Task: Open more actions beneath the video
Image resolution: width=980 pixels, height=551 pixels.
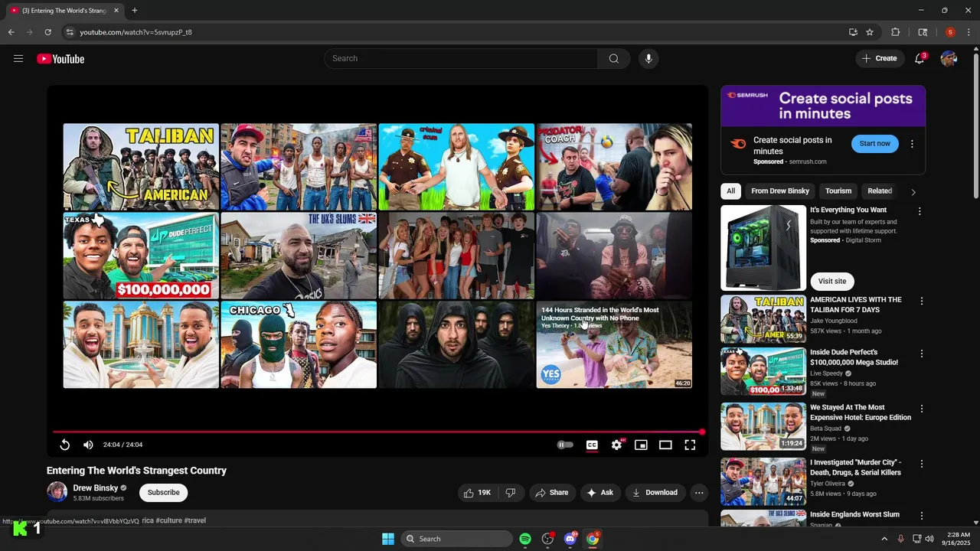Action: click(699, 493)
